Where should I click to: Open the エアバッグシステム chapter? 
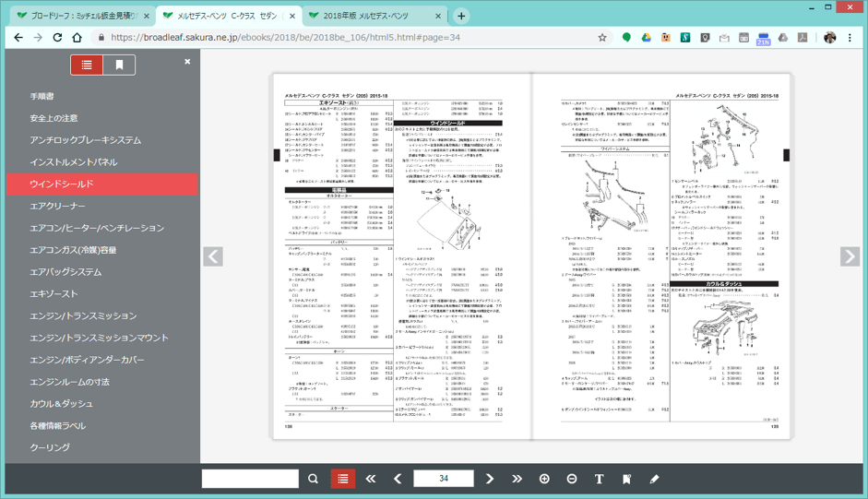pos(65,272)
